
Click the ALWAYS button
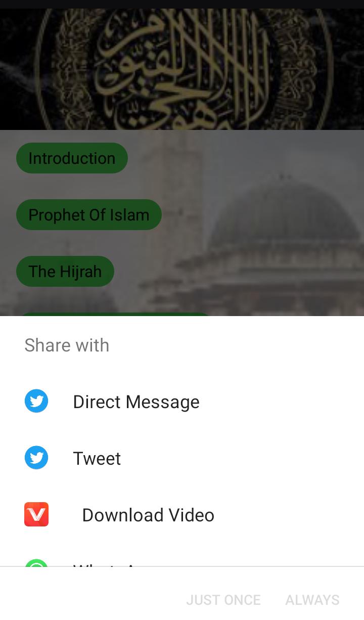pos(312,600)
